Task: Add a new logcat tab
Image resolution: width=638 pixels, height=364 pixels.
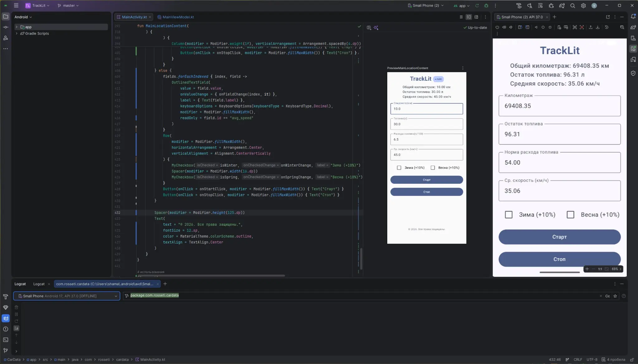Action: 165,284
